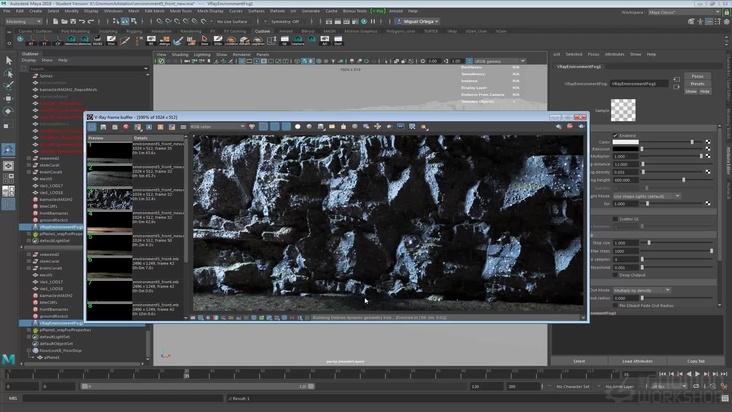The image size is (732, 412).
Task: Check Per Object Fade Out Radius
Action: pos(615,305)
